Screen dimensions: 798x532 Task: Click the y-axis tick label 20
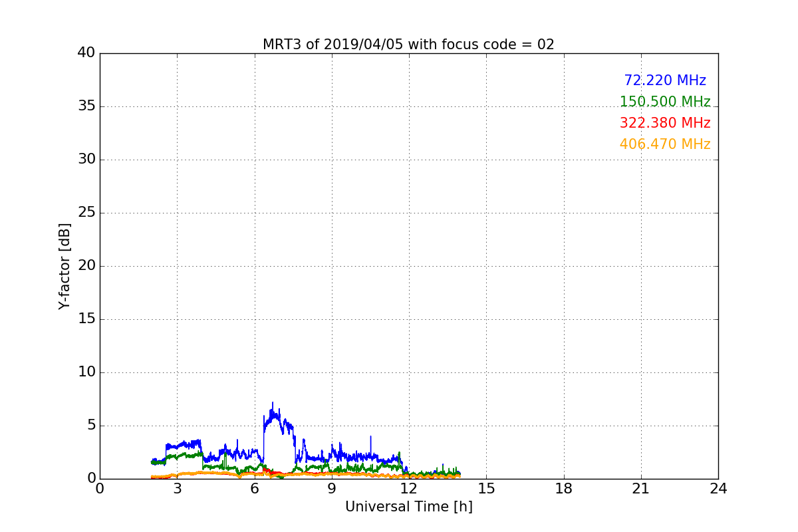(86, 266)
